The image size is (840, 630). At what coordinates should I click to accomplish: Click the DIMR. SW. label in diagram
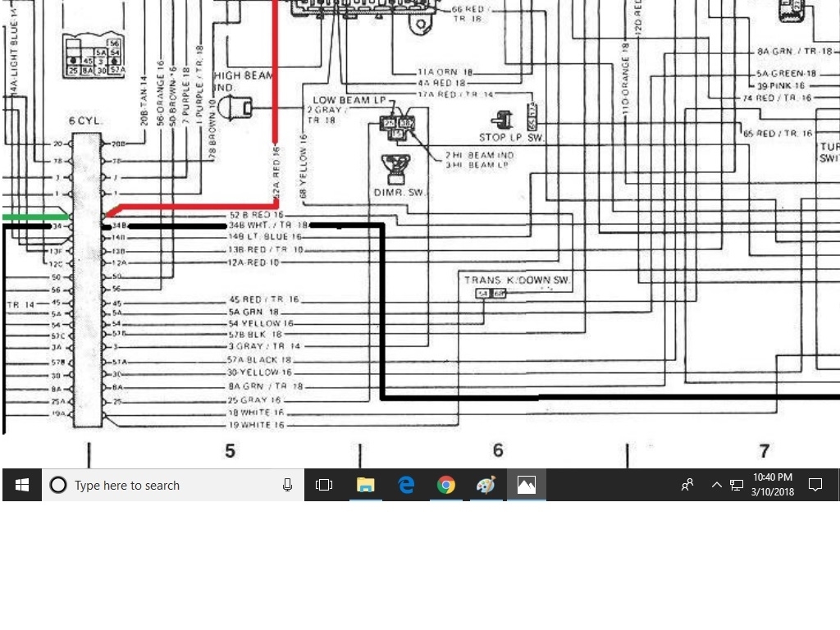[x=399, y=192]
